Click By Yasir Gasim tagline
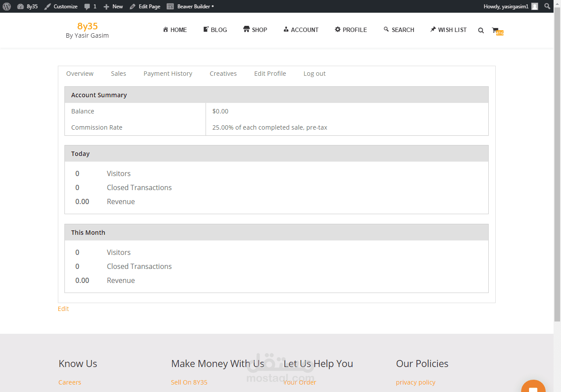This screenshot has height=392, width=561. pyautogui.click(x=87, y=35)
